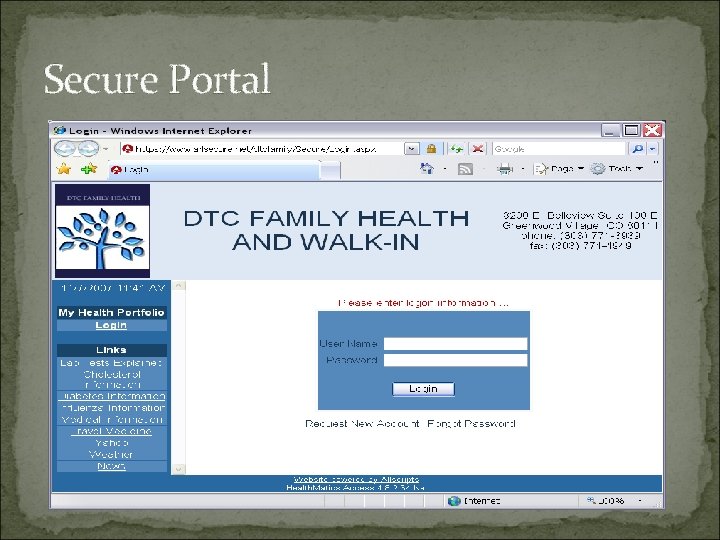Expand the Home button dropdown arrow
The width and height of the screenshot is (720, 540).
pos(444,169)
